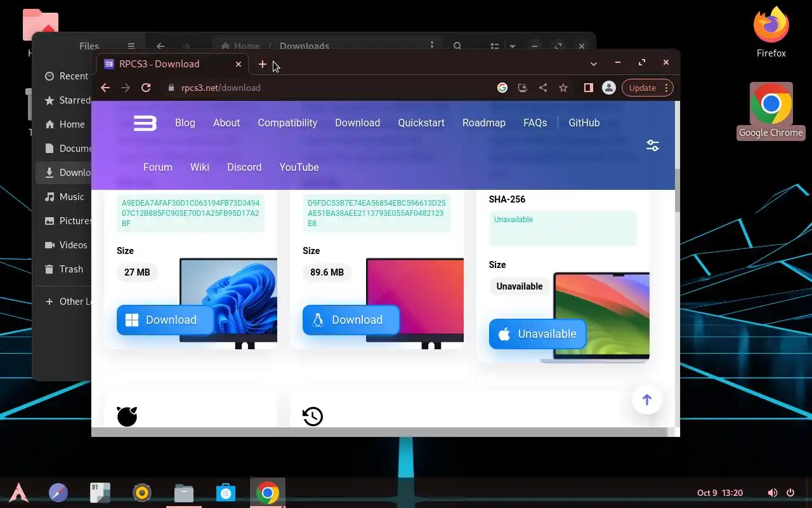This screenshot has height=508, width=812.
Task: Select Home in Files sidebar
Action: coord(65,124)
